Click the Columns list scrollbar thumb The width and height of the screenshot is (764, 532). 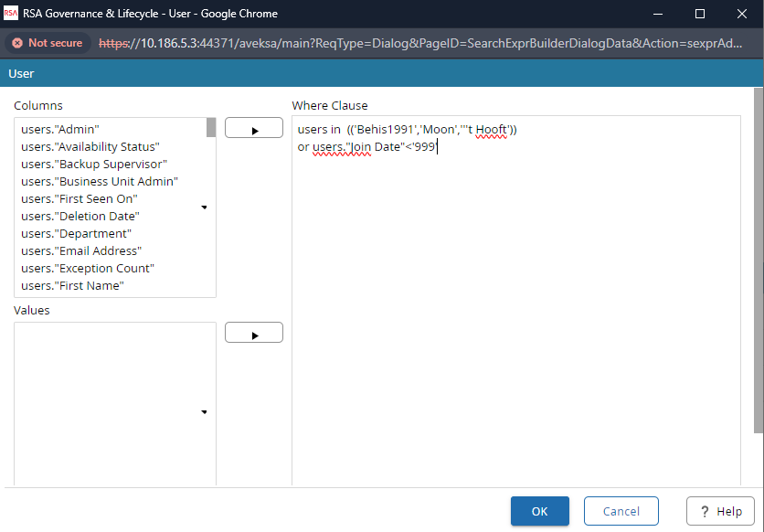coord(211,128)
